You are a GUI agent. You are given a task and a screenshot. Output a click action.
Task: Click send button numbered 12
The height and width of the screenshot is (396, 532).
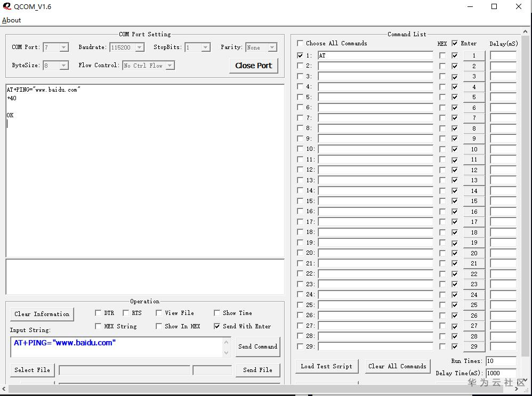pyautogui.click(x=474, y=169)
